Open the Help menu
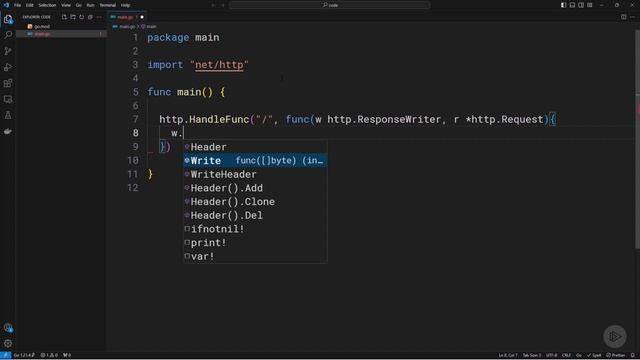Screen dimensions: 640x360 (x=125, y=5)
